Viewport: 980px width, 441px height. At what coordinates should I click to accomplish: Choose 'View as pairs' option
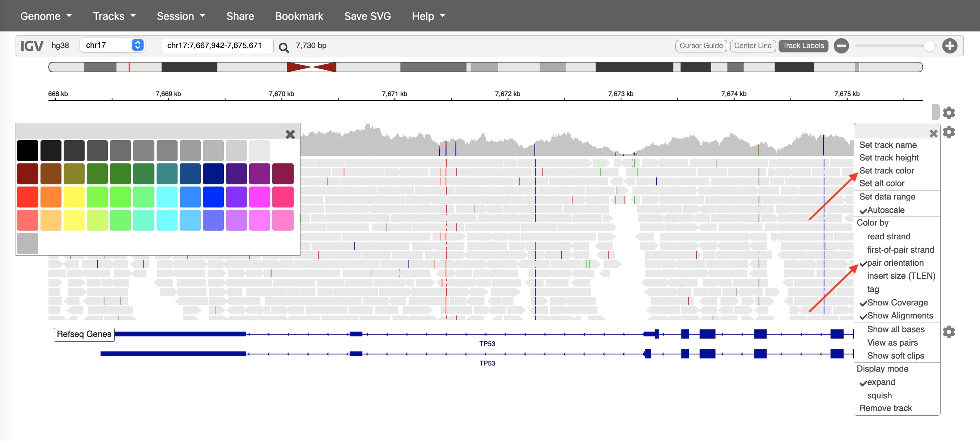[x=892, y=343]
